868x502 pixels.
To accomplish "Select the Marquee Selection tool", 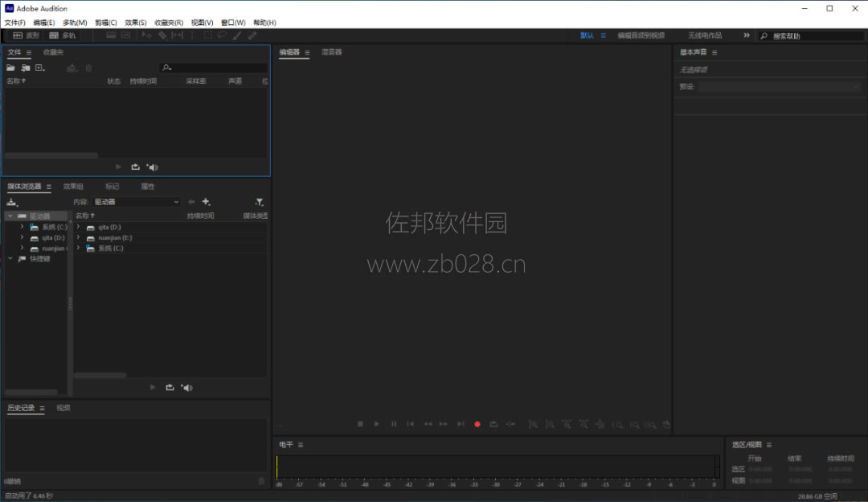I will [x=207, y=35].
